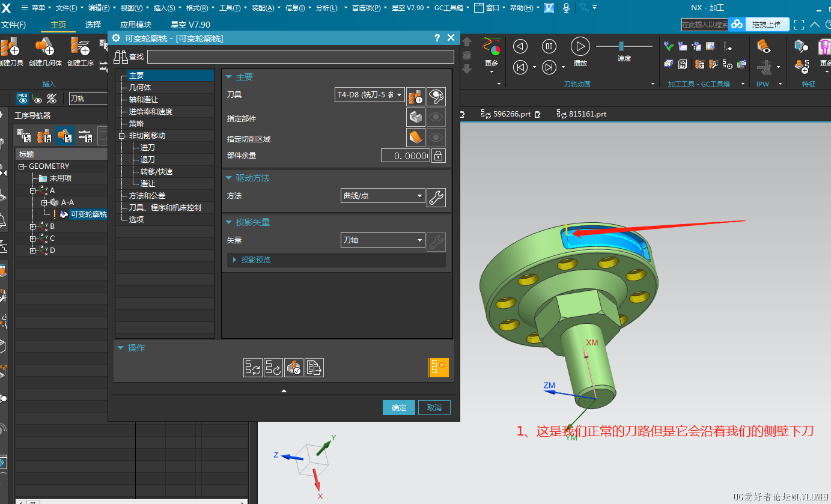Switch to the 应用模块 ribbon tab
Screen dimensions: 831x504
click(136, 25)
